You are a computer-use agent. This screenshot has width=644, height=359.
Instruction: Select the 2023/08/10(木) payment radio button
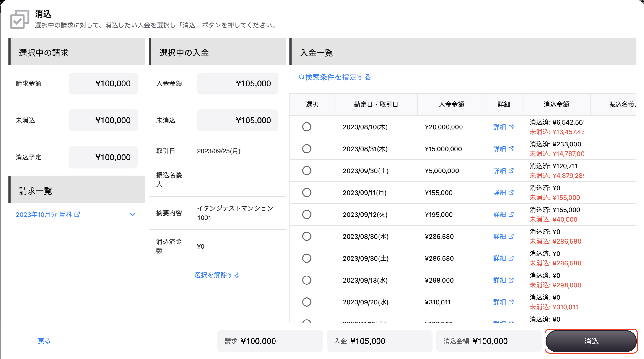306,127
